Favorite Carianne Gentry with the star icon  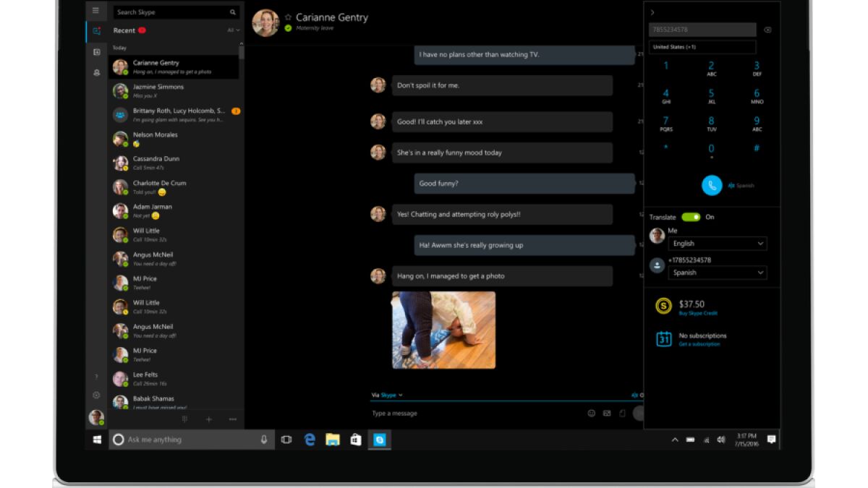[288, 17]
